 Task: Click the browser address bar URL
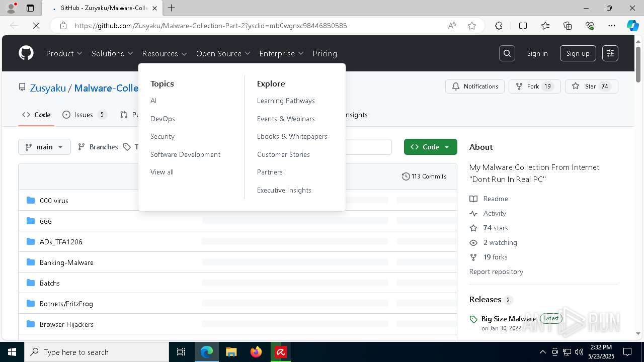coord(211,26)
